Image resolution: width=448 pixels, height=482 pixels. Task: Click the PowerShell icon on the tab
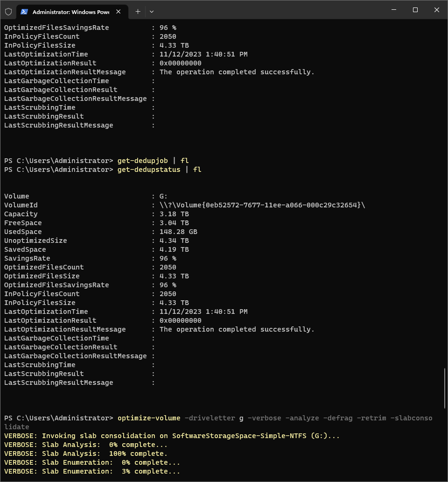click(24, 12)
